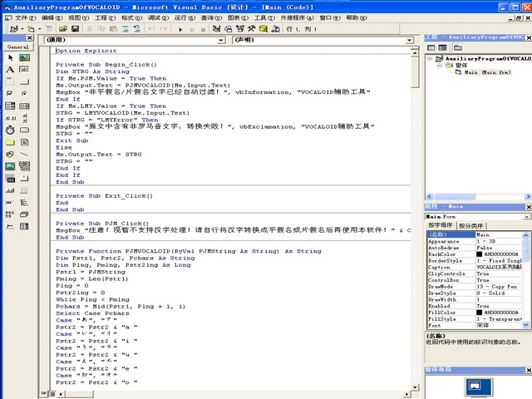Switch to the 按分类序 properties tab
The height and width of the screenshot is (399, 532).
point(471,225)
